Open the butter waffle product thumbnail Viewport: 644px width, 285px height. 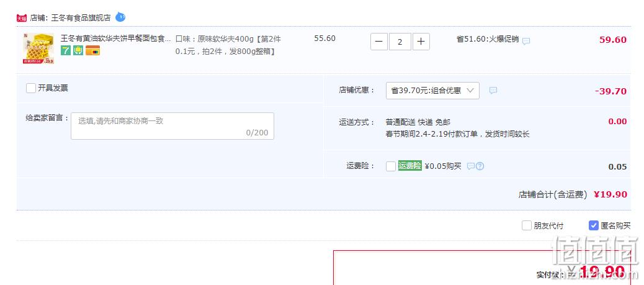click(x=38, y=48)
